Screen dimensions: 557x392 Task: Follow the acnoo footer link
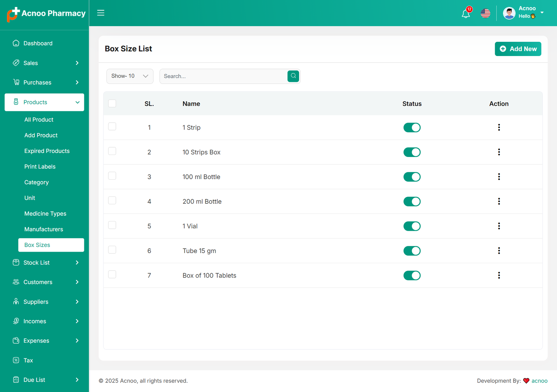click(539, 381)
